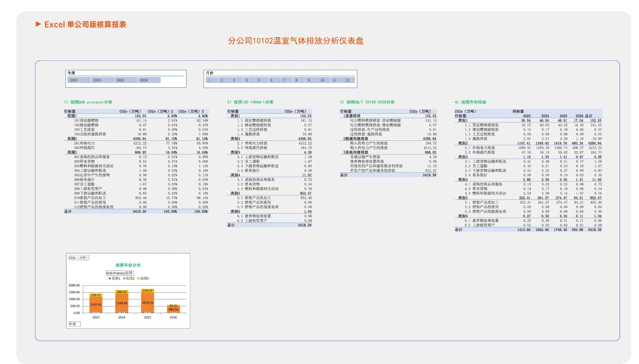Select month 9 in 月份 slicer

[311, 80]
